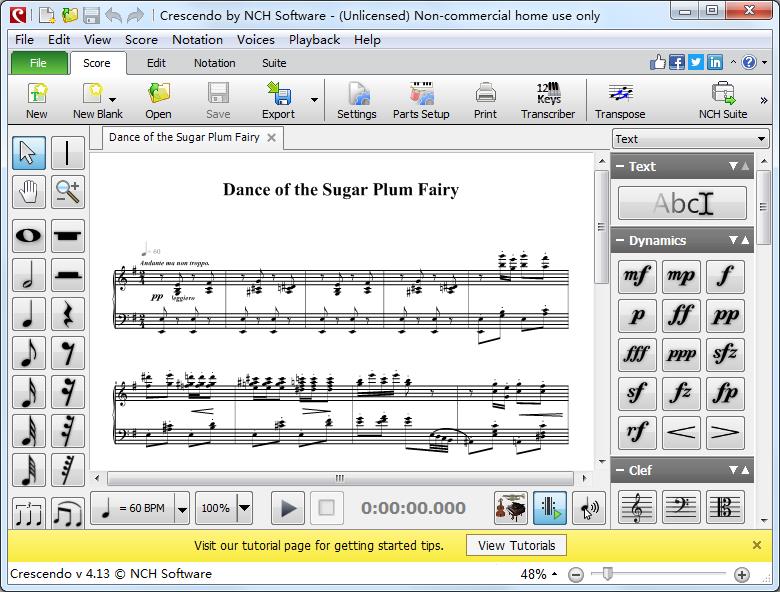Select the whole note tool
Image resolution: width=780 pixels, height=592 pixels.
[x=29, y=236]
